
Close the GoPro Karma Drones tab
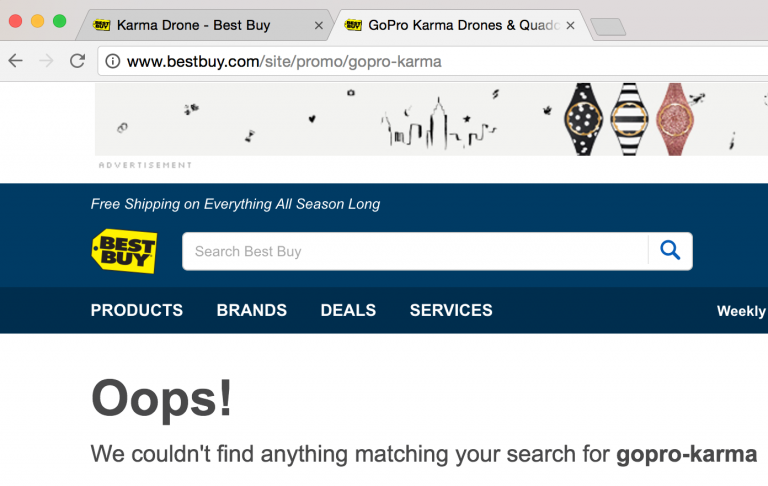[x=570, y=25]
